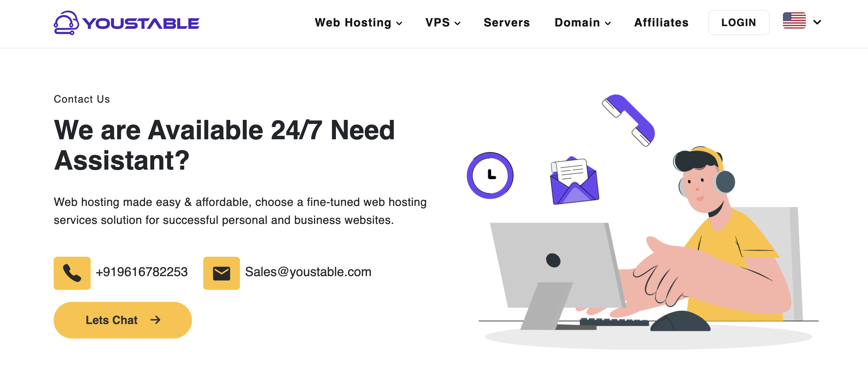Start a conversation with Lets Chat

pos(122,320)
